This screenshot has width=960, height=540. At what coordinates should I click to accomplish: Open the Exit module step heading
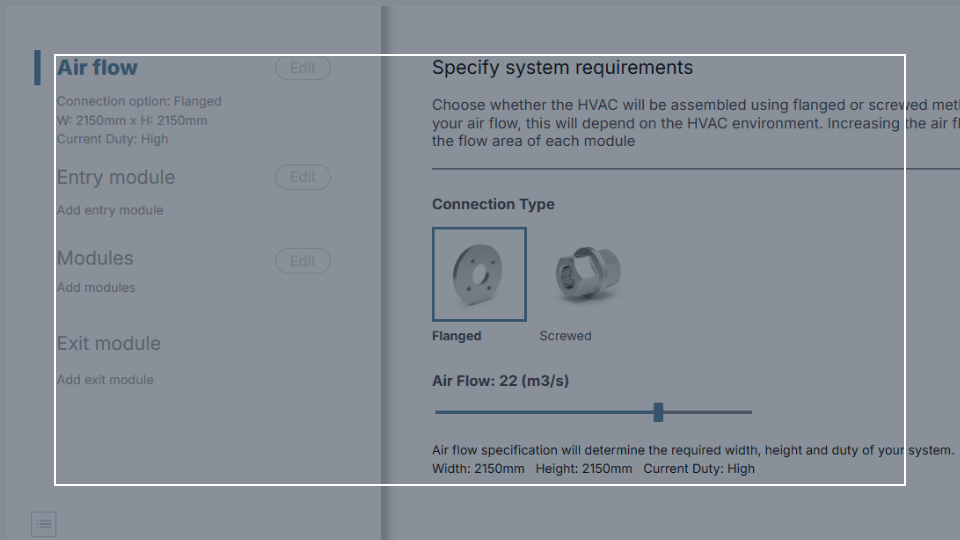(x=108, y=343)
